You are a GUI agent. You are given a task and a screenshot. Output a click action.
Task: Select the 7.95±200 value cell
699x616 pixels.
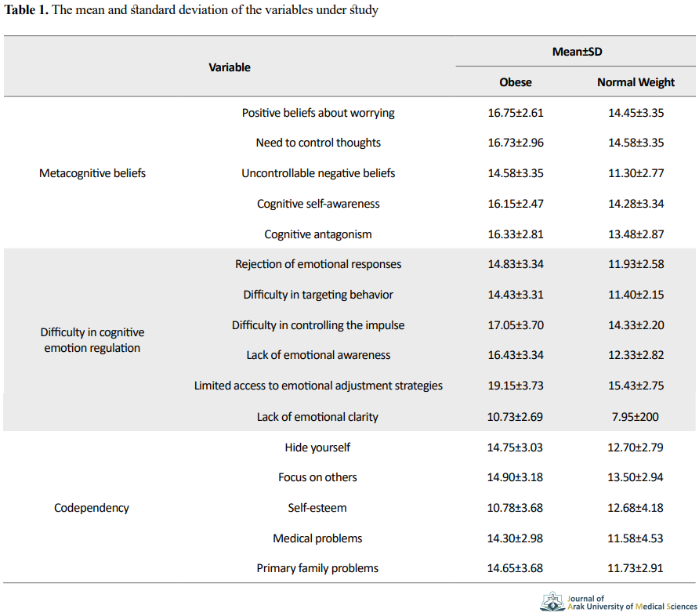[636, 417]
